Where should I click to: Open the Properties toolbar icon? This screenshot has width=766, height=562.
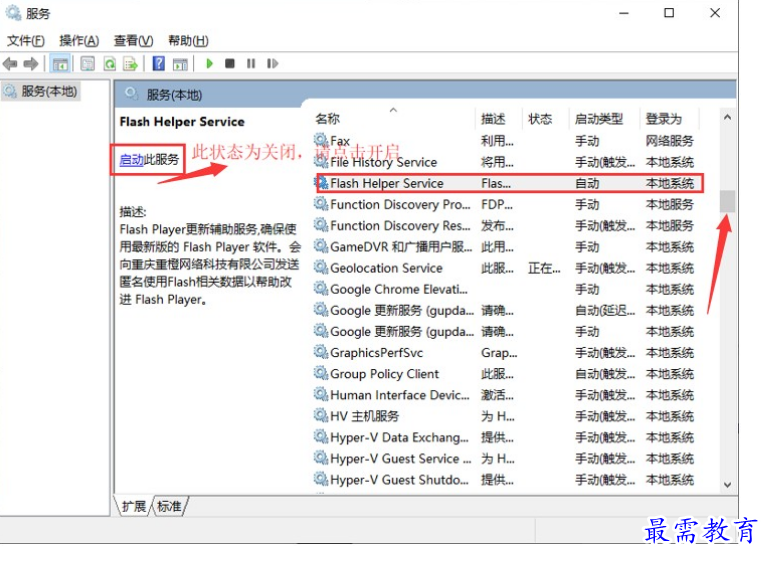(x=87, y=64)
